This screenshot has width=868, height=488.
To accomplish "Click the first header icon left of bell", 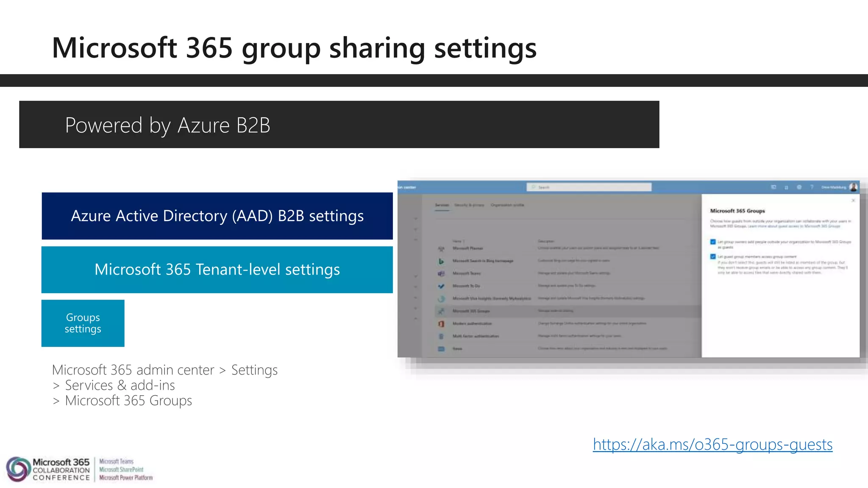I will pyautogui.click(x=773, y=187).
